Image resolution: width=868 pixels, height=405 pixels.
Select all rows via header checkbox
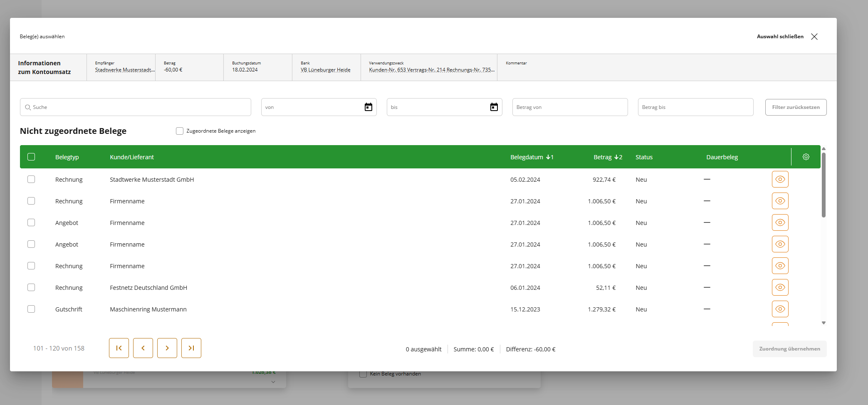click(31, 157)
